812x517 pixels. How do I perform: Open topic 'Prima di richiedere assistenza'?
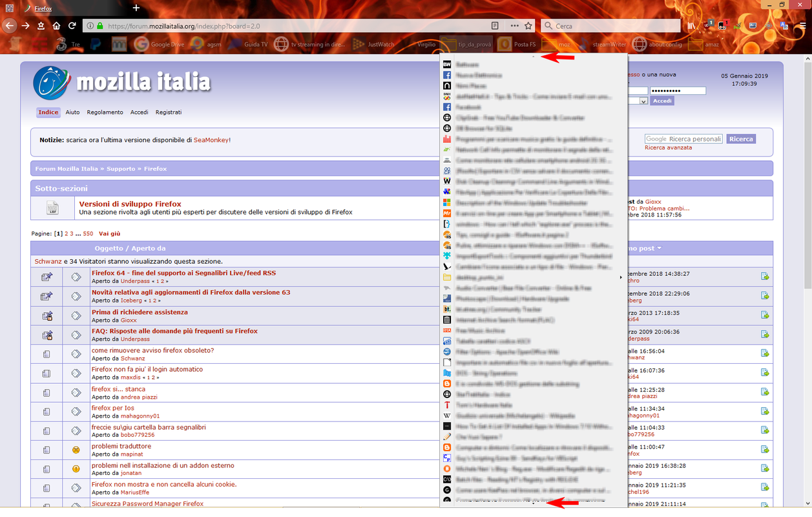(140, 312)
